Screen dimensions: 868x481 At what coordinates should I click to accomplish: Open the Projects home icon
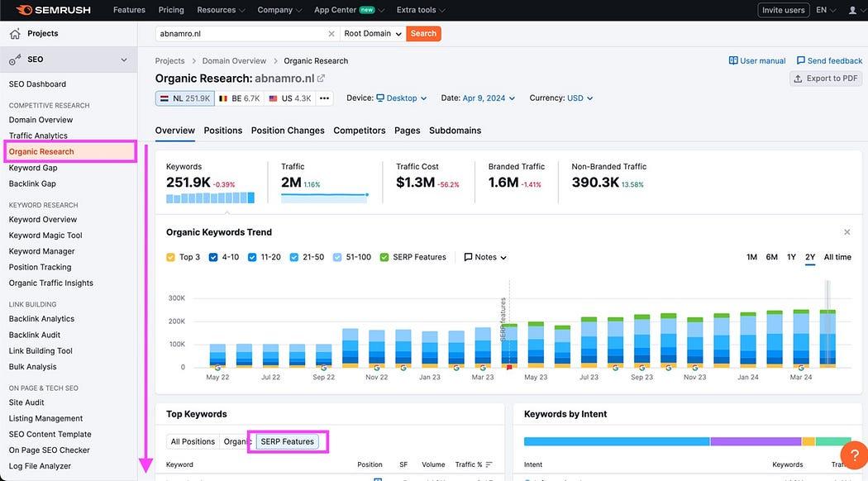(x=15, y=34)
